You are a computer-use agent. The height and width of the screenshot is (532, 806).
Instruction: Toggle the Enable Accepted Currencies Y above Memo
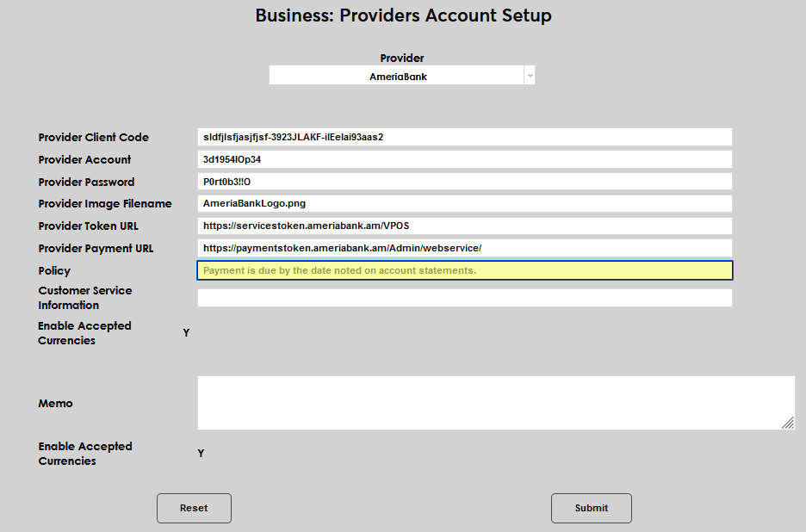(x=186, y=333)
